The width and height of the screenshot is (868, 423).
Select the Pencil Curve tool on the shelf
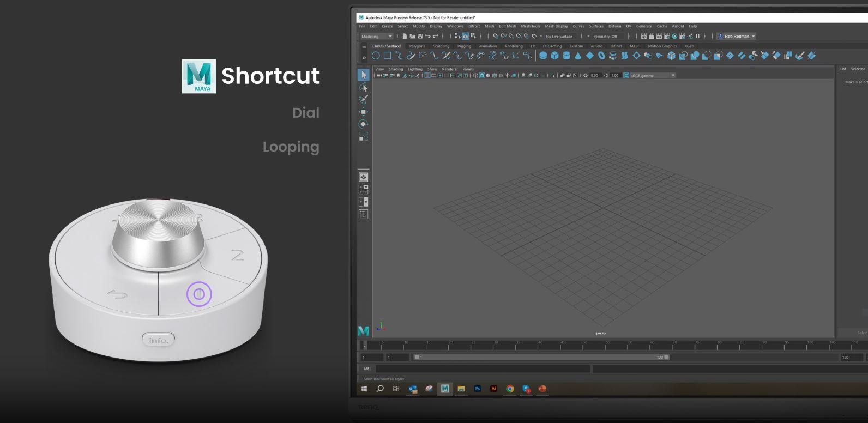(411, 56)
